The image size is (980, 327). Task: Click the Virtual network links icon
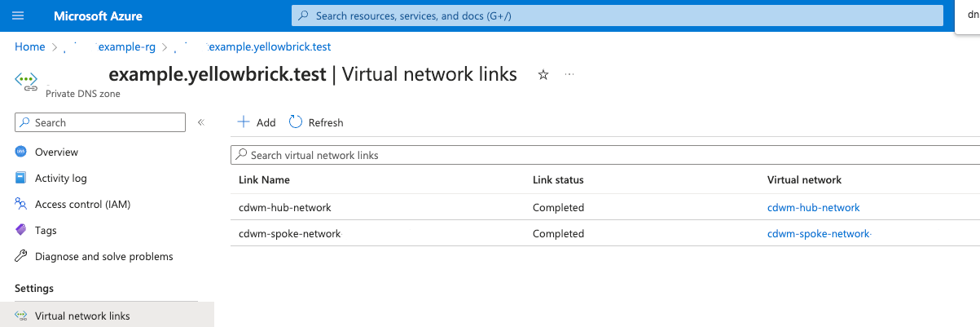[x=21, y=316]
